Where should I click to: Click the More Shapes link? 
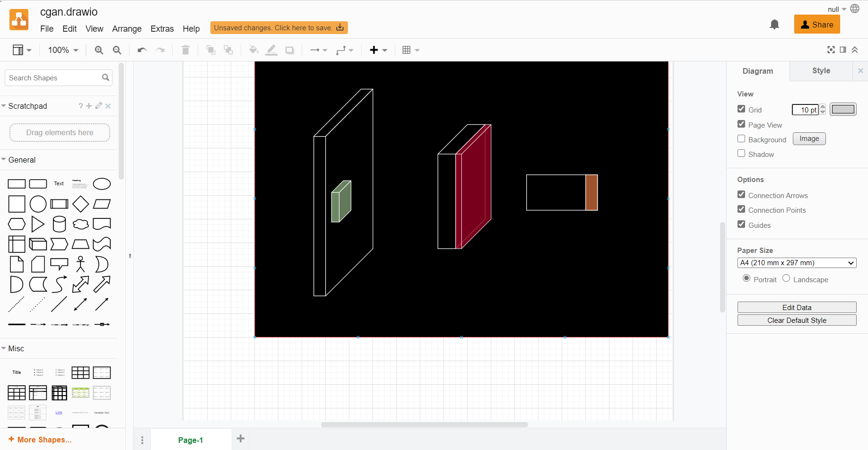click(x=40, y=440)
